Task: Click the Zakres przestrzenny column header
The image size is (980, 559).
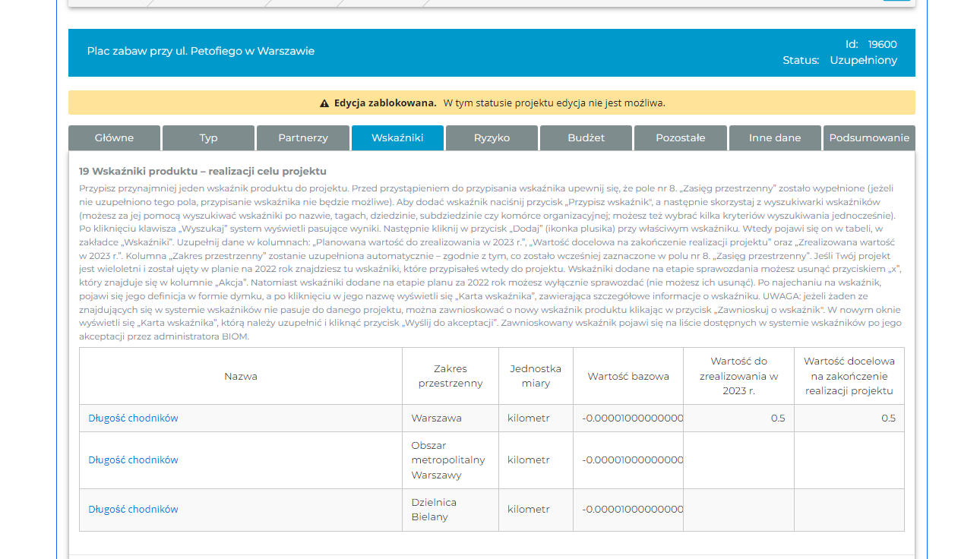Action: tap(450, 377)
